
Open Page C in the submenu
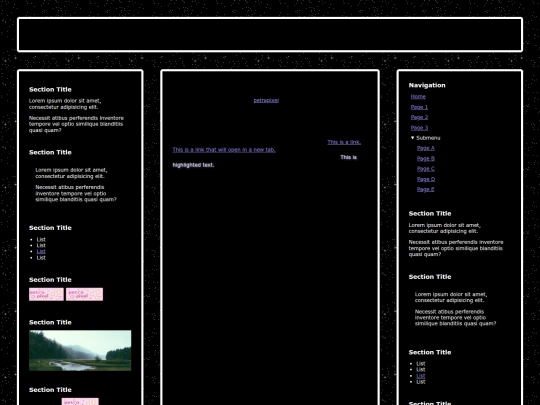click(x=426, y=169)
